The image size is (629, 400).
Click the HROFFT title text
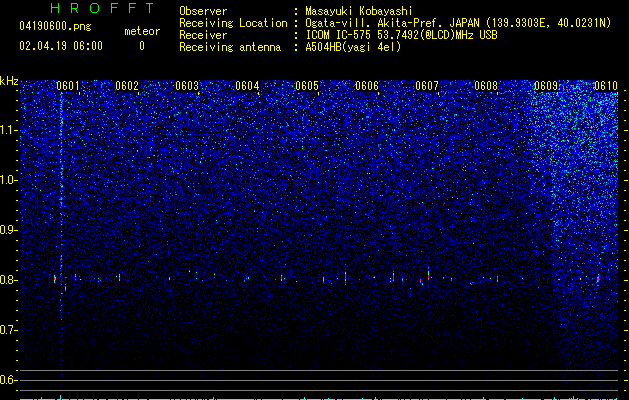(x=103, y=8)
